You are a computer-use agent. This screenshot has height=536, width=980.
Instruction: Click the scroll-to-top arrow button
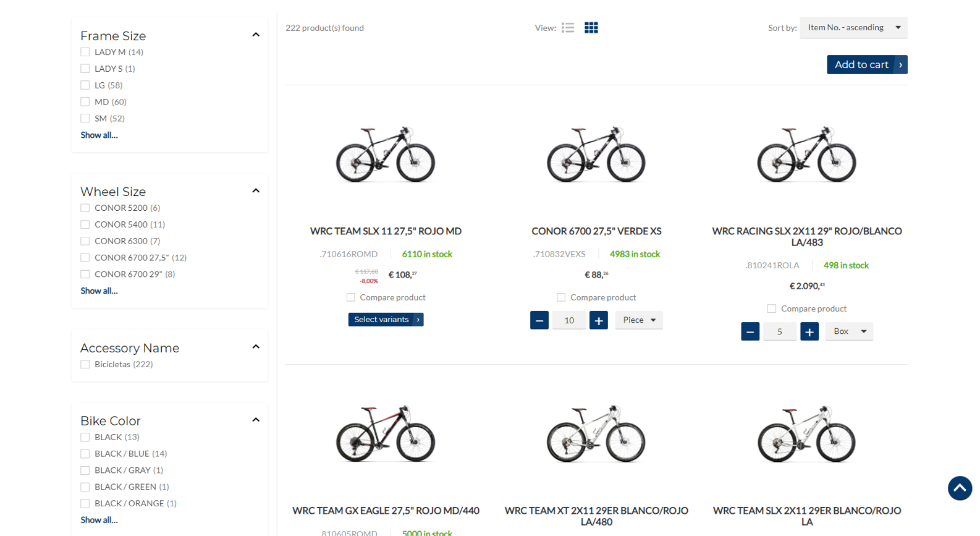tap(960, 488)
